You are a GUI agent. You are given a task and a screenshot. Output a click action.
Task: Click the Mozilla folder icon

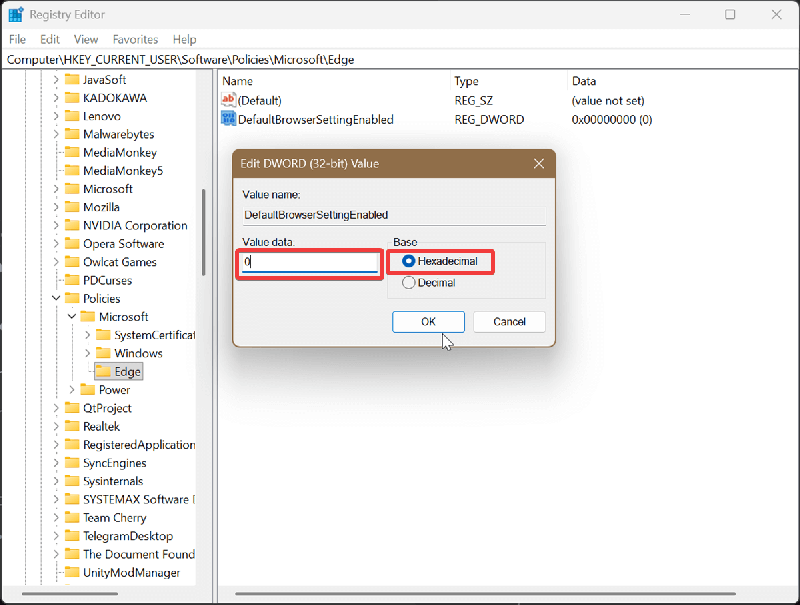click(x=72, y=207)
